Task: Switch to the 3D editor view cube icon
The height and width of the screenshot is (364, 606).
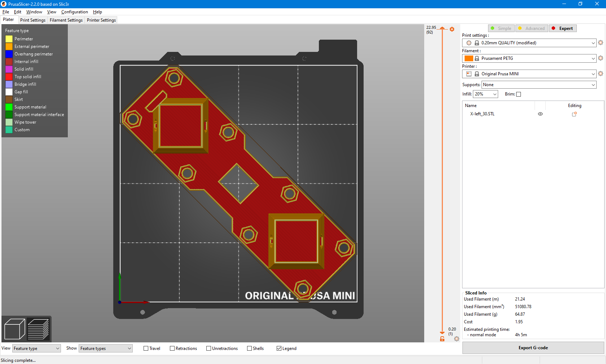Action: [x=14, y=329]
